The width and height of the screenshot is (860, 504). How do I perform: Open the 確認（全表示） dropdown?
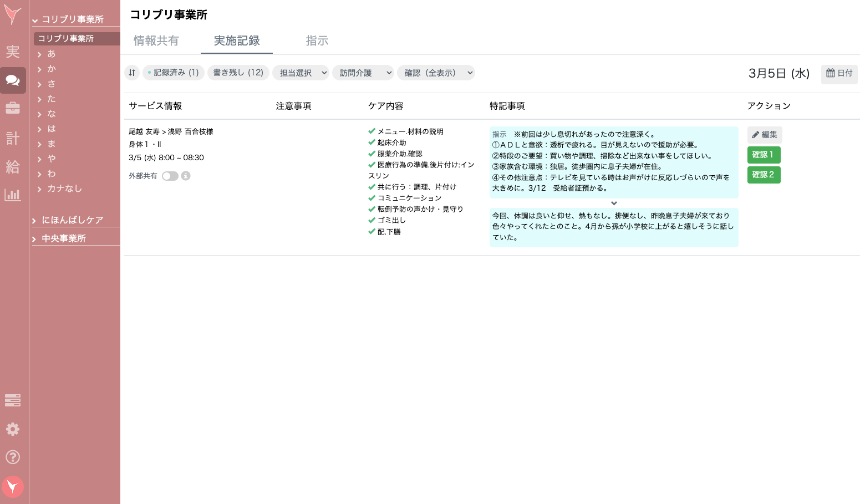click(436, 73)
